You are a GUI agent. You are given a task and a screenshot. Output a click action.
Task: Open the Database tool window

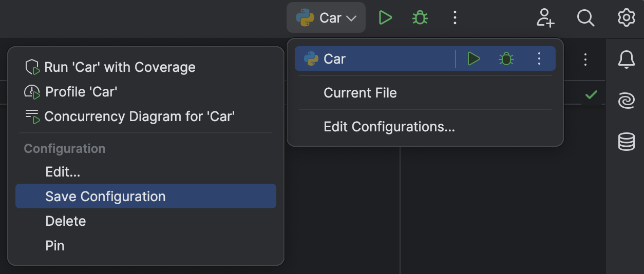(x=626, y=141)
